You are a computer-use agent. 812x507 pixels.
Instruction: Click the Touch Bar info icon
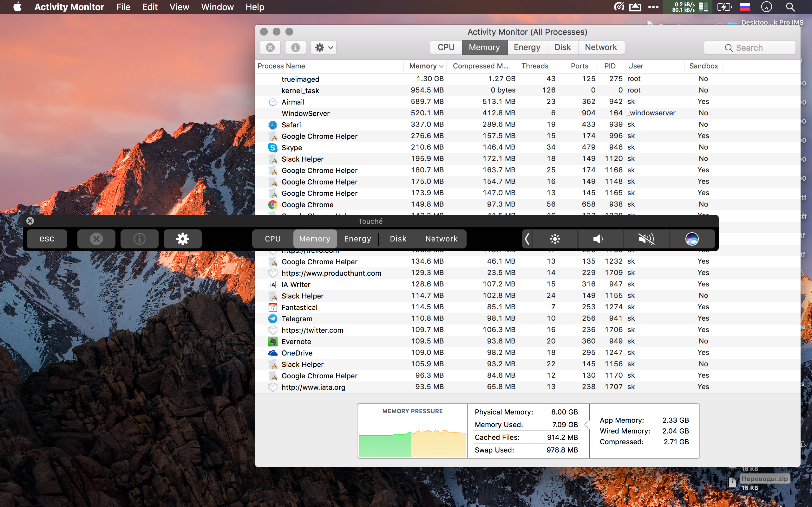point(139,239)
